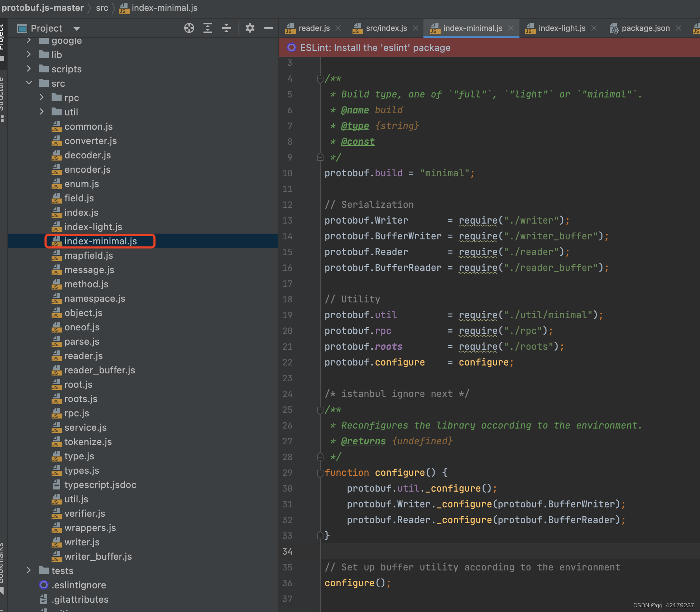Expand the tests folder
The image size is (700, 612).
(29, 570)
